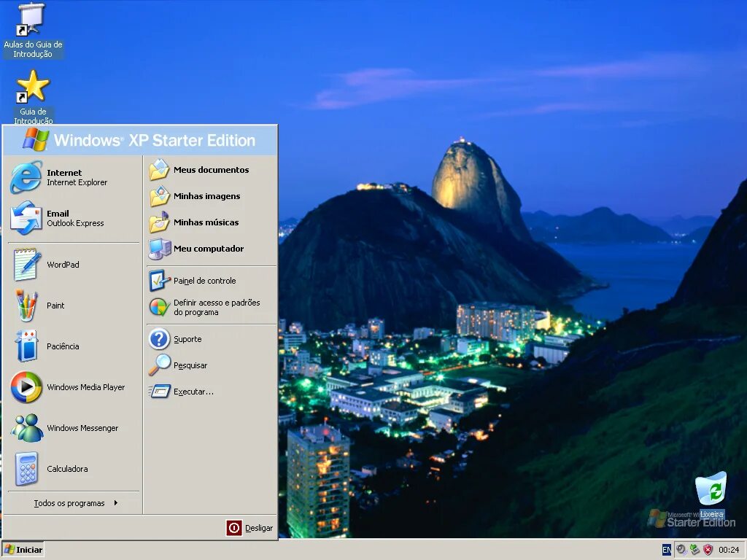
Task: Select the Guia de Introdução star shortcut
Action: (x=32, y=97)
